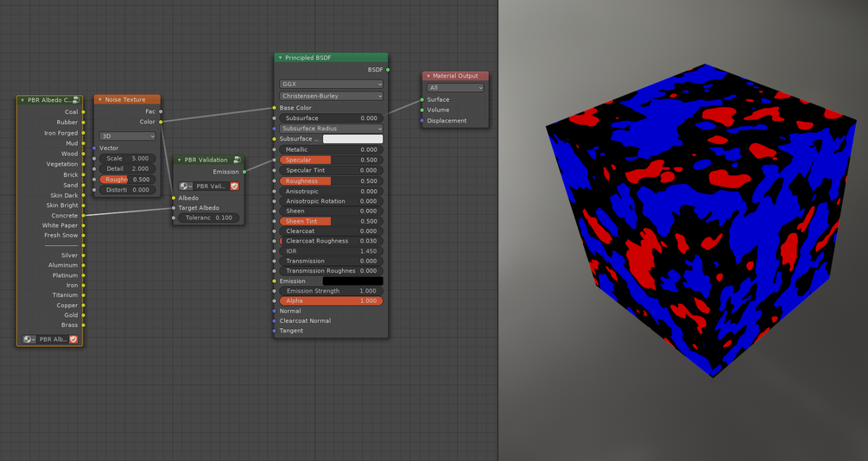Collapse the Principled BSDF node
This screenshot has width=868, height=461.
[x=280, y=58]
